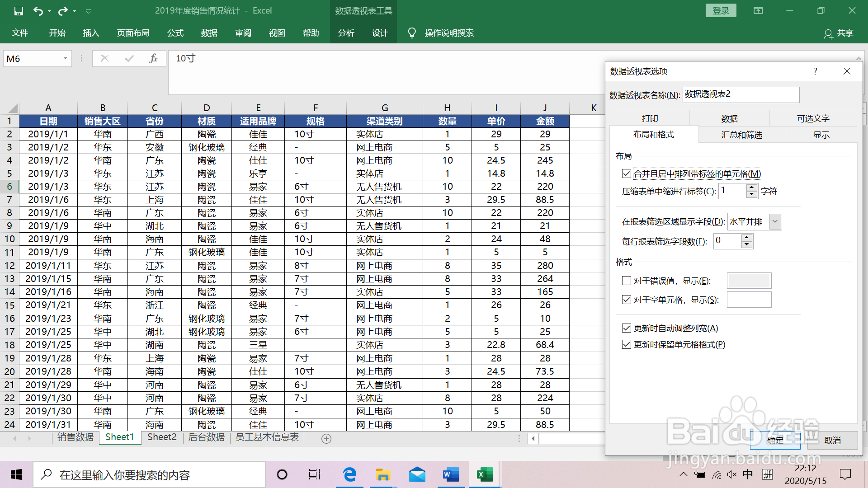Click the horizontal scrollbar left arrow
This screenshot has height=488, width=868.
tap(533, 438)
